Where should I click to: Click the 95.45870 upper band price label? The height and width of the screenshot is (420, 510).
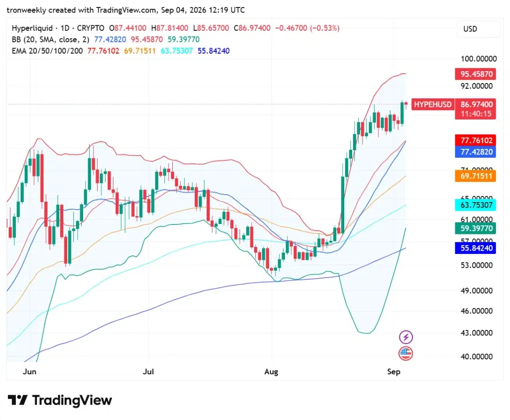click(x=475, y=74)
